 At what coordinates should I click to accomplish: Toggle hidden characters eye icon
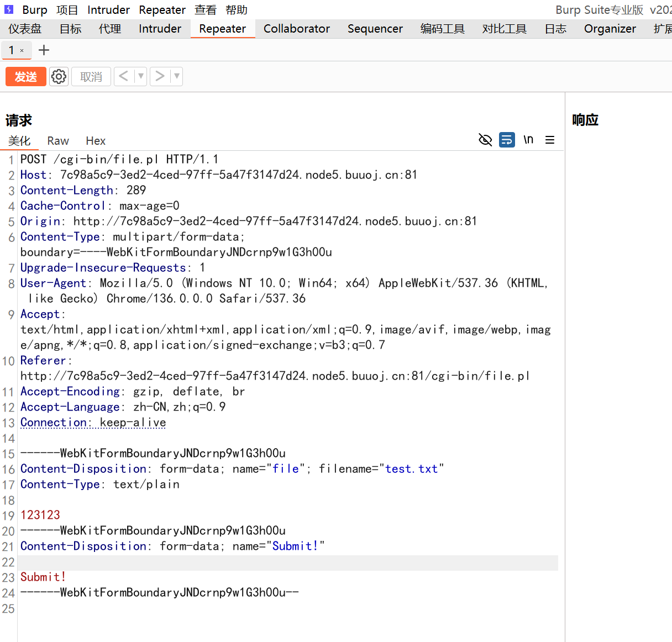pyautogui.click(x=485, y=140)
